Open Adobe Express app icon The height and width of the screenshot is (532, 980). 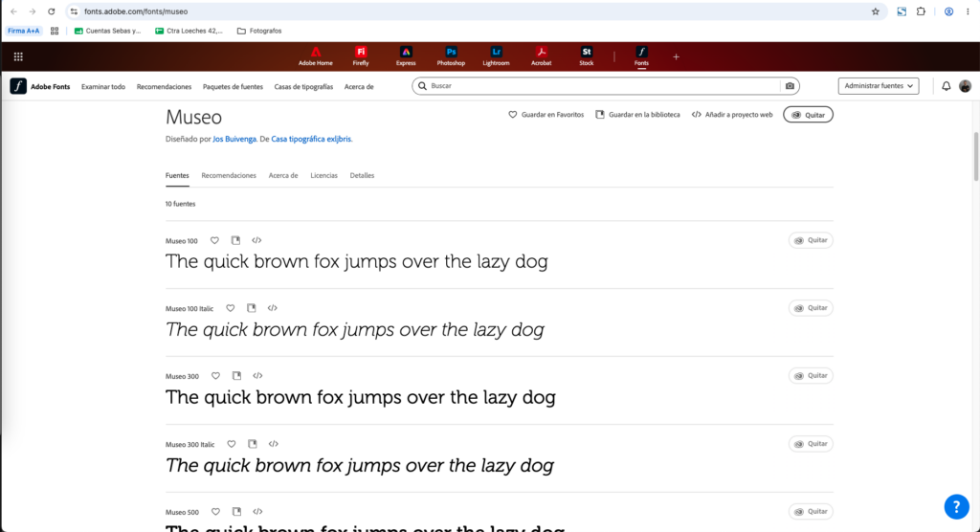tap(406, 56)
